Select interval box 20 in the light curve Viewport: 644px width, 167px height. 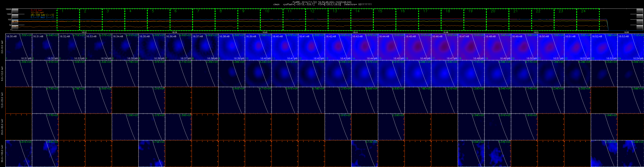coord(497,20)
